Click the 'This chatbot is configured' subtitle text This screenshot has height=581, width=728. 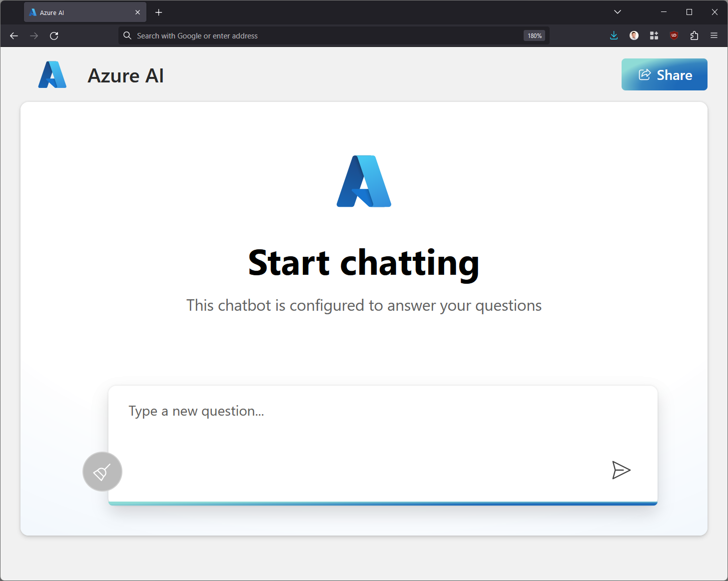pyautogui.click(x=364, y=305)
